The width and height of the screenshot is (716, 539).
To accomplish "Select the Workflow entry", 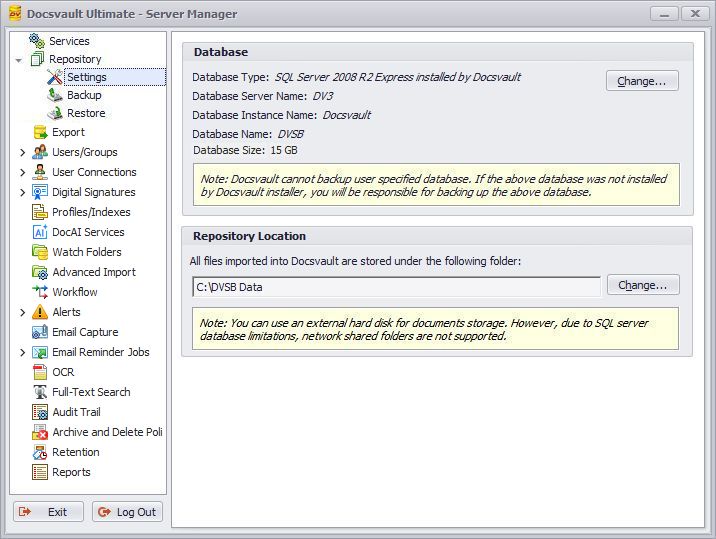I will tap(75, 292).
